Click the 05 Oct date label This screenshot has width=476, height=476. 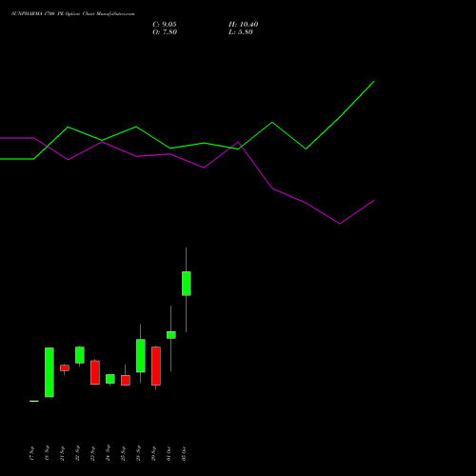[184, 453]
